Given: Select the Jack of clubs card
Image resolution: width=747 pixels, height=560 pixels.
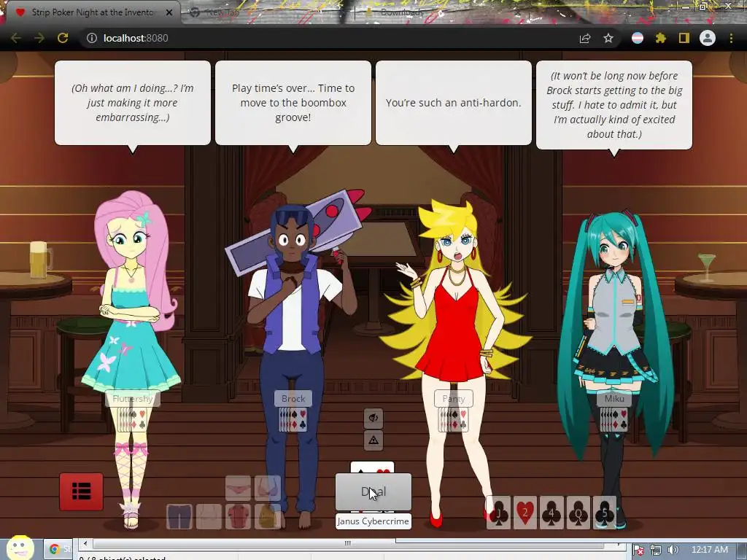Looking at the screenshot, I should (498, 513).
